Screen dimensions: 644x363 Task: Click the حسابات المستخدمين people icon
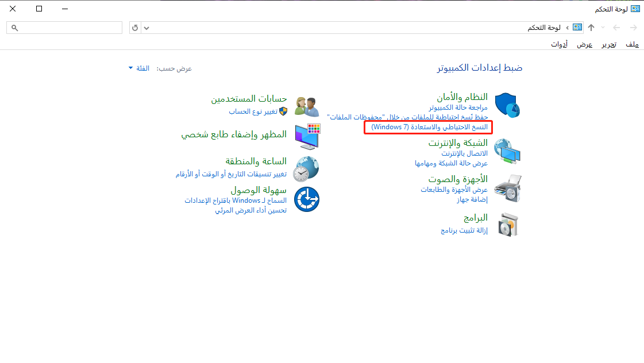(306, 105)
